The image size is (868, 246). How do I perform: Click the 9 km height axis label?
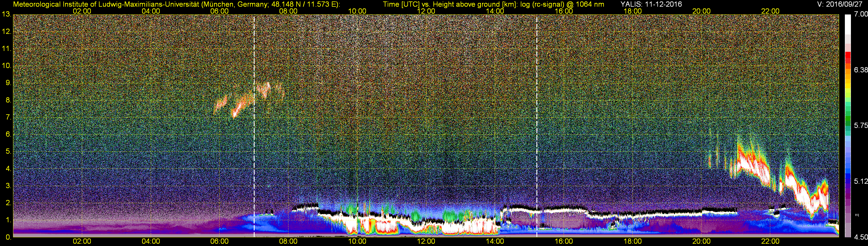pos(8,83)
